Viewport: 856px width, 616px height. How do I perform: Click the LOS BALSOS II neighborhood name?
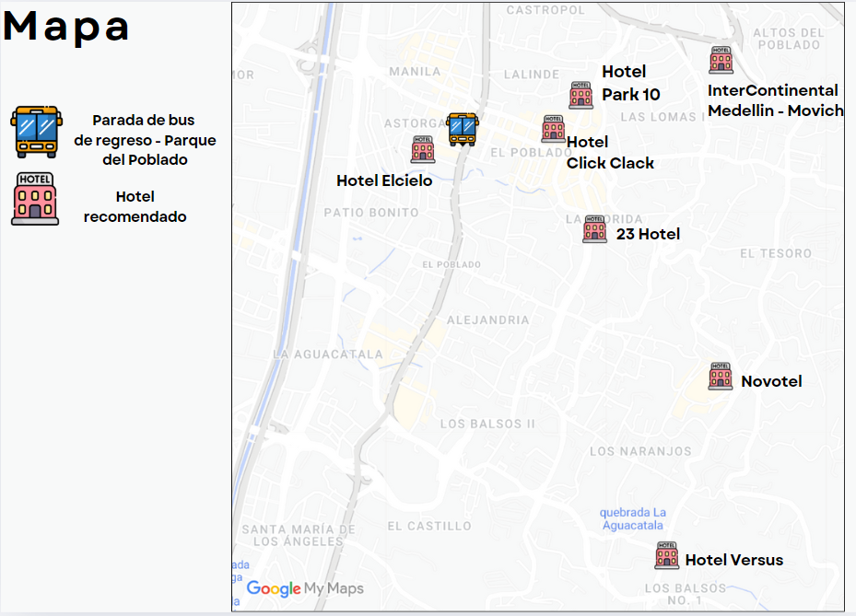click(x=487, y=424)
